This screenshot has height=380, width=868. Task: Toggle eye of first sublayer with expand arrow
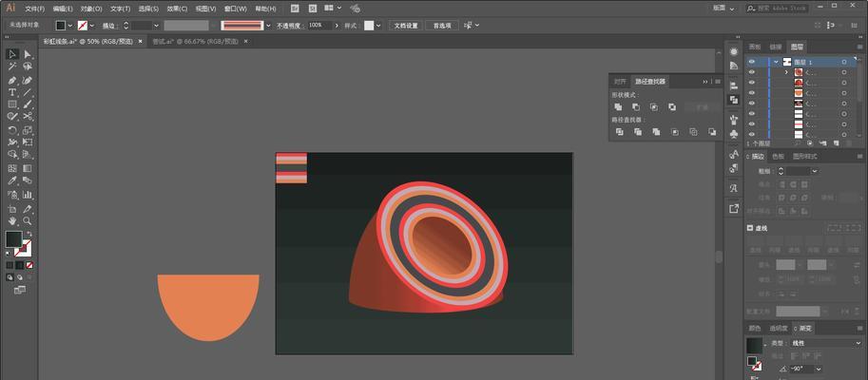tap(751, 72)
